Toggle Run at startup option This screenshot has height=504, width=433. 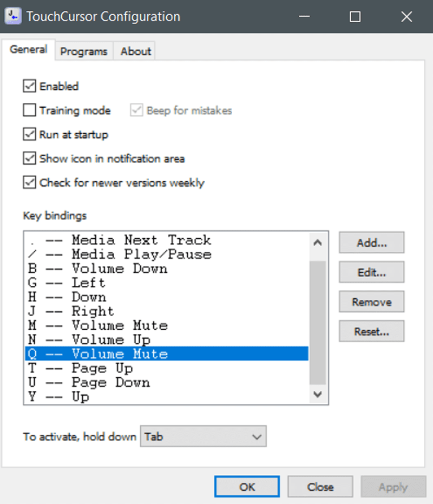[29, 134]
